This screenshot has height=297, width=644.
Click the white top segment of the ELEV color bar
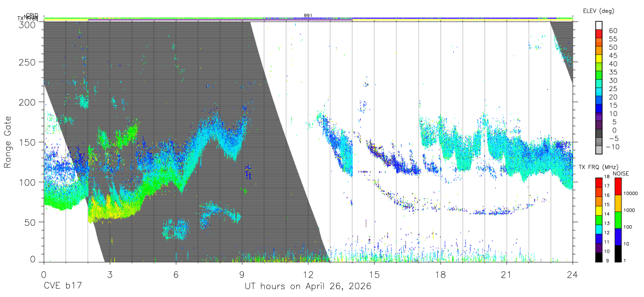pyautogui.click(x=599, y=26)
